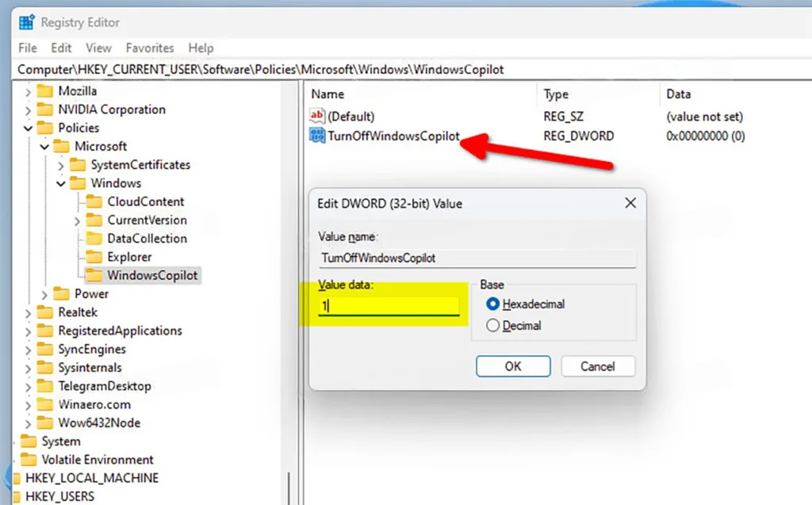The width and height of the screenshot is (812, 505).
Task: Click the CloudContent folder icon
Action: coord(94,201)
